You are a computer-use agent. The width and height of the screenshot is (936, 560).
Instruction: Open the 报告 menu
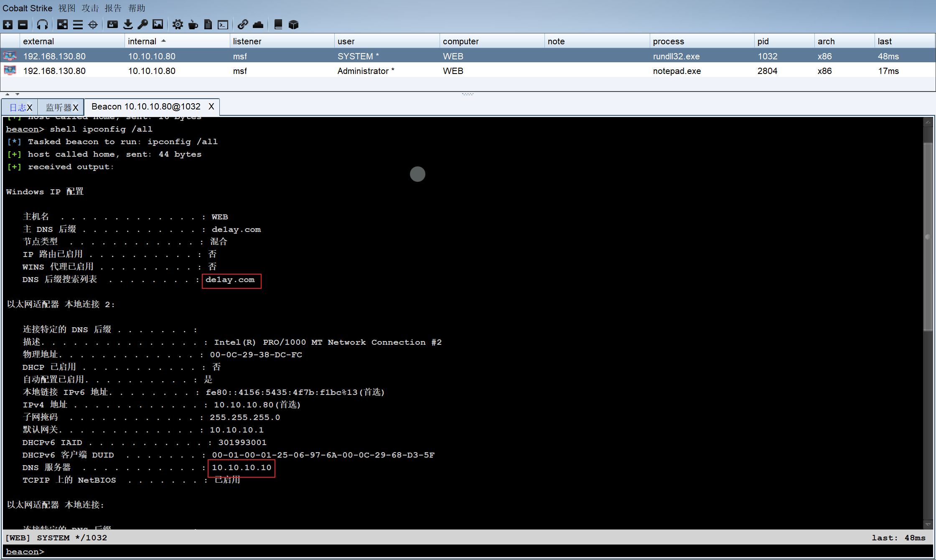(113, 8)
